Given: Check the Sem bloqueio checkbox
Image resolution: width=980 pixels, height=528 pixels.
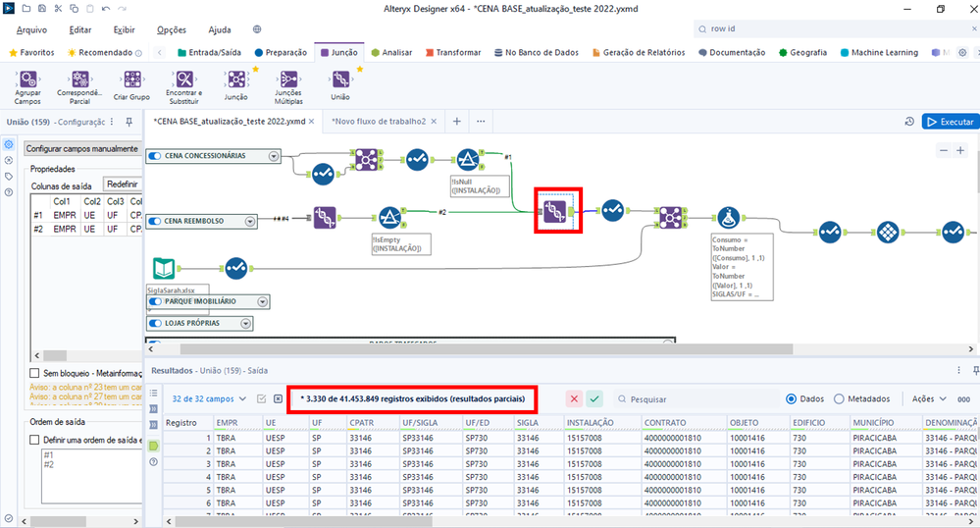Looking at the screenshot, I should (x=34, y=373).
